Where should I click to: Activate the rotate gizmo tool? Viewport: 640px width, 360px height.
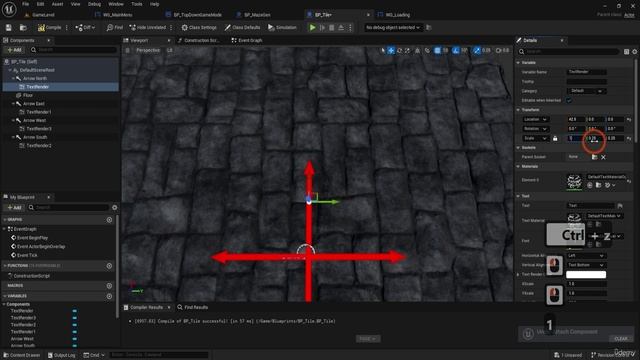point(400,51)
